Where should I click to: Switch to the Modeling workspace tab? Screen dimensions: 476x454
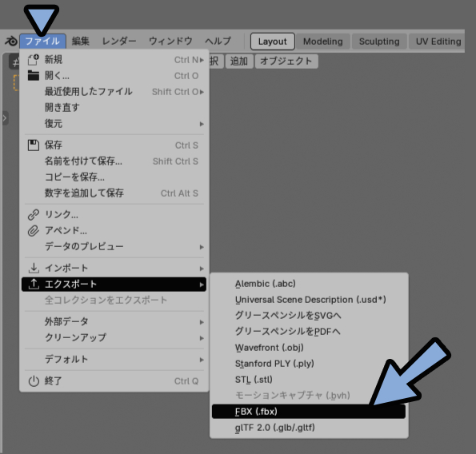322,42
